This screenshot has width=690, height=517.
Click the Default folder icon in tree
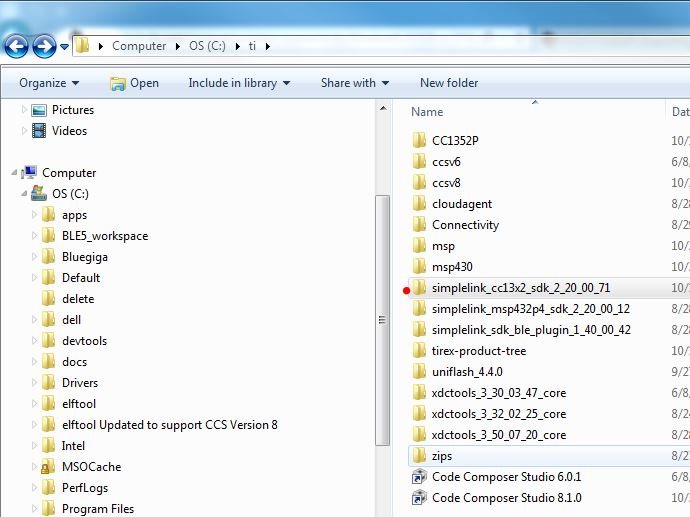pos(48,278)
